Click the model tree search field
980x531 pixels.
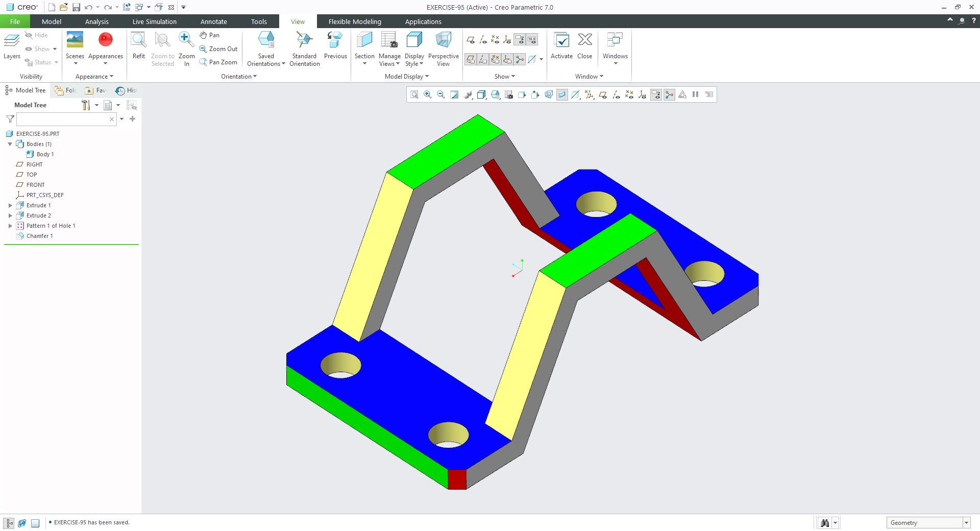pos(66,119)
